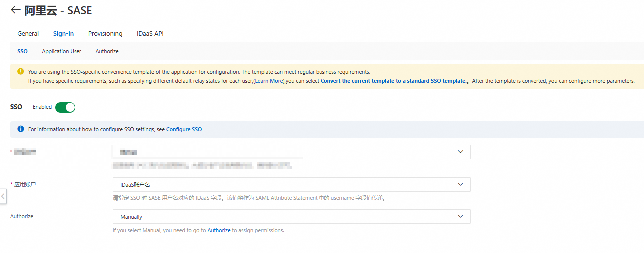The width and height of the screenshot is (644, 253).
Task: Open the Provisioning tab
Action: tap(105, 34)
